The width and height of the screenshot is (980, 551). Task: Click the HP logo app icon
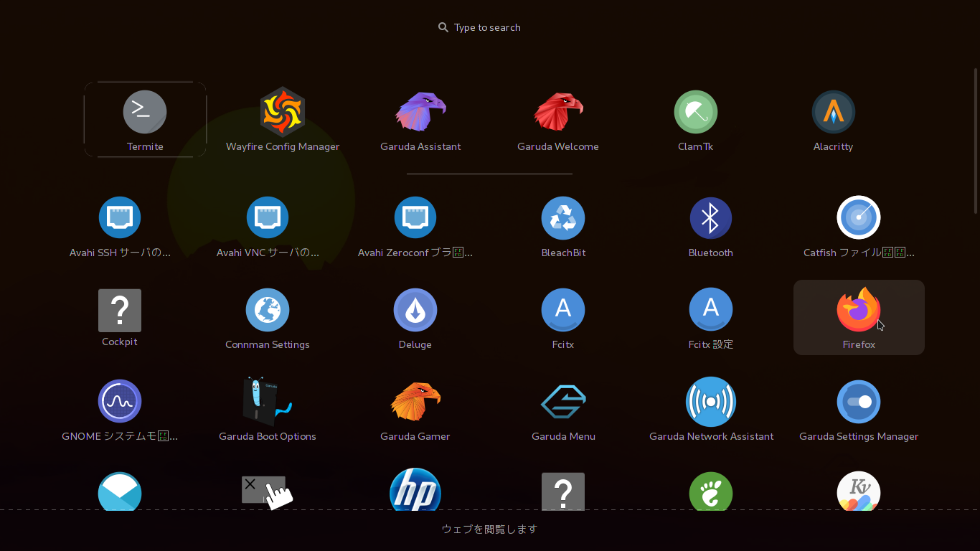415,489
